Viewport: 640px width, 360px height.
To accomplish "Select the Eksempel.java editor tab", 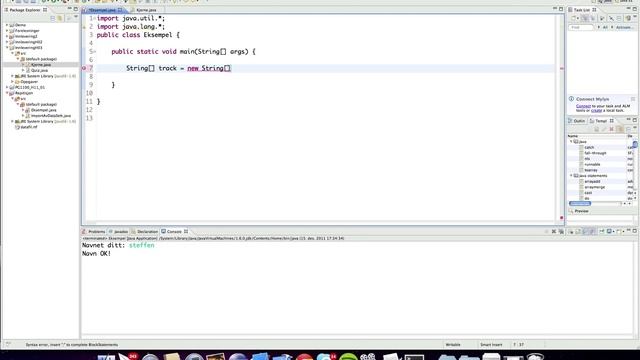I will tap(102, 10).
